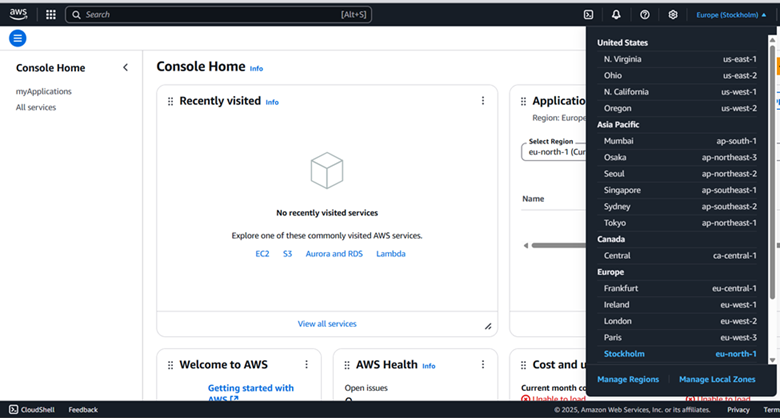Select Oregon us-west-2 region
The height and width of the screenshot is (418, 780).
pos(677,108)
